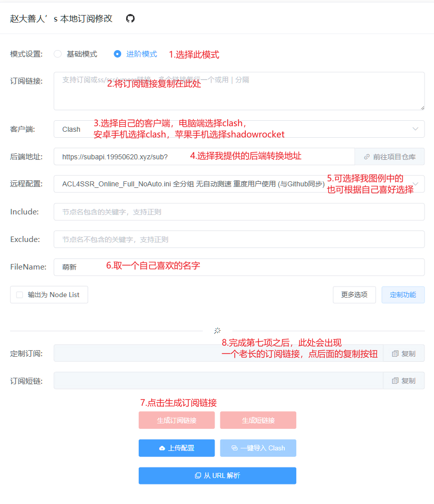Click the 更多选项 button

click(354, 295)
